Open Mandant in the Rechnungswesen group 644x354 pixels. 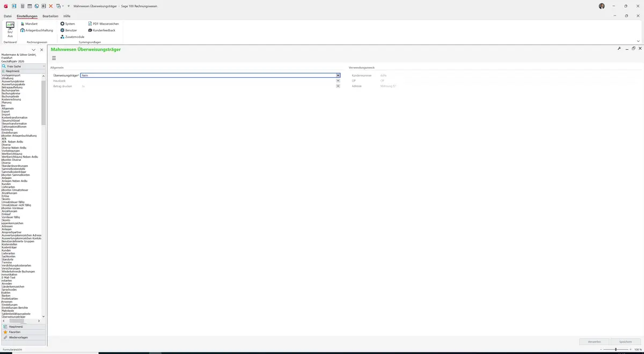(x=29, y=24)
